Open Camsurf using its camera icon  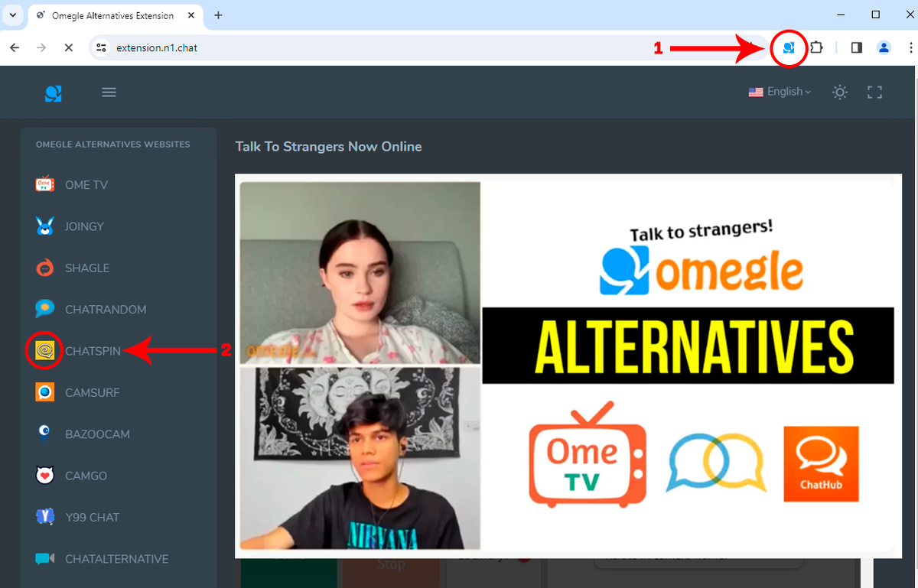[45, 392]
